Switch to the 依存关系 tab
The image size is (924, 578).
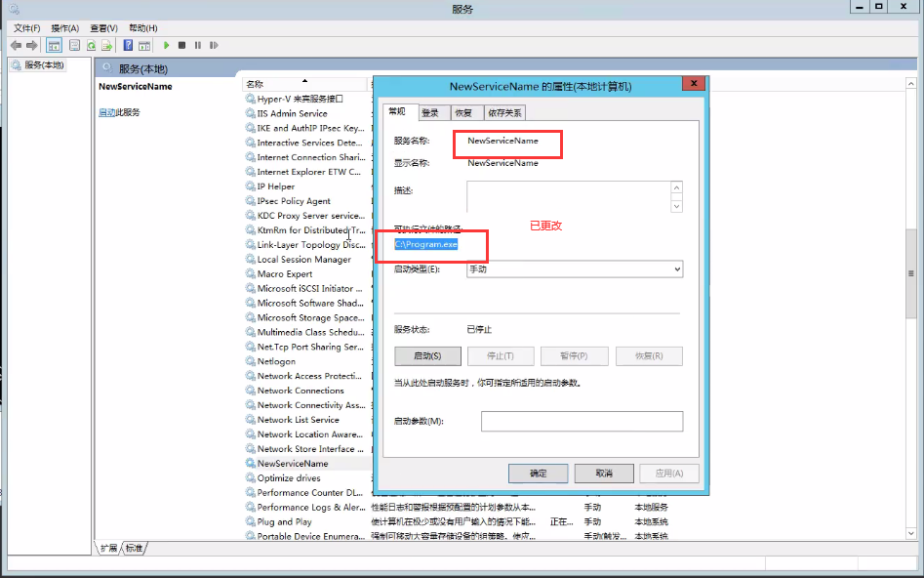click(x=505, y=113)
